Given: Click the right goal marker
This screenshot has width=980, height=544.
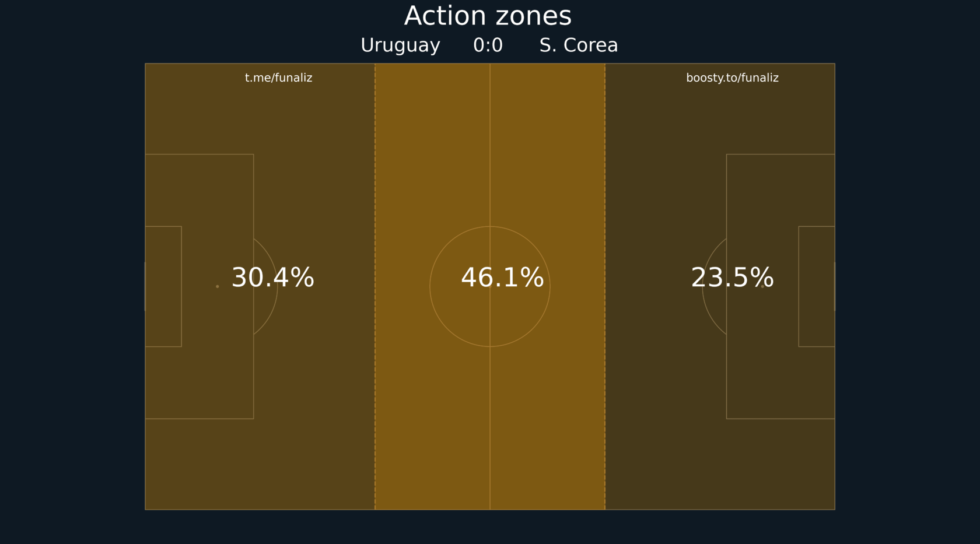Looking at the screenshot, I should [835, 286].
